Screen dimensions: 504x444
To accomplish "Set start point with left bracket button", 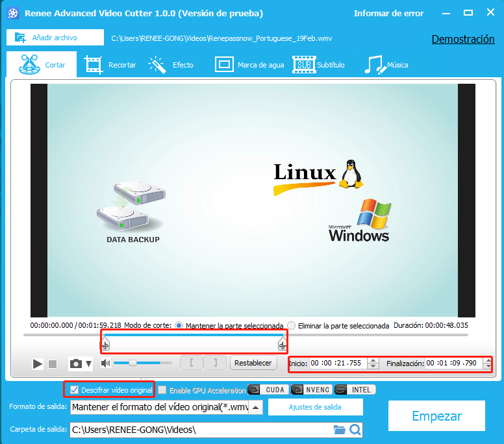I will pyautogui.click(x=192, y=363).
